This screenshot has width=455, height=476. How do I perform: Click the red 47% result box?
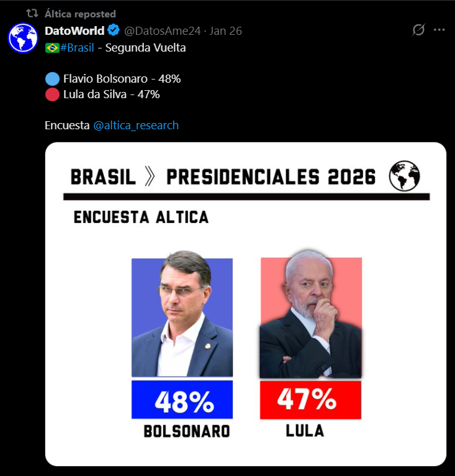pyautogui.click(x=310, y=400)
